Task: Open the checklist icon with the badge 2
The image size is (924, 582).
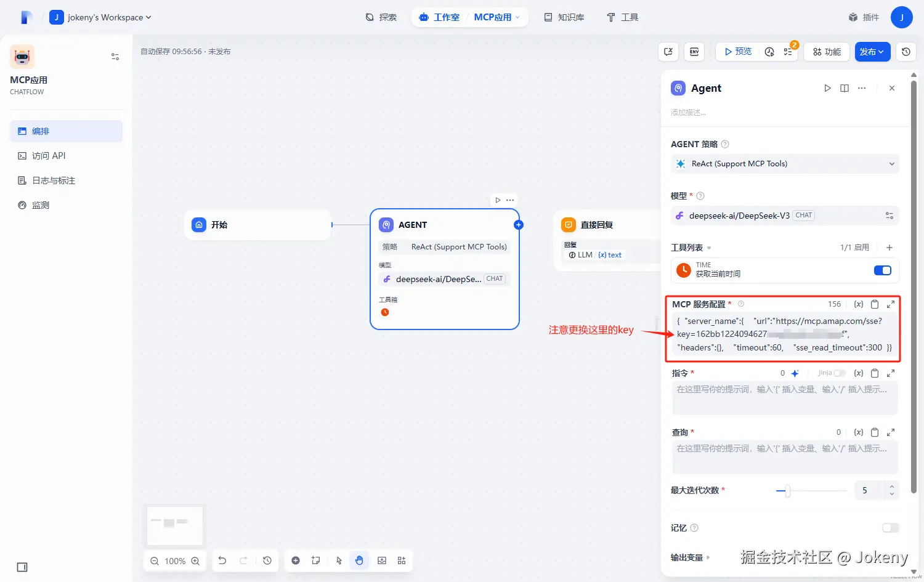Action: click(x=788, y=52)
